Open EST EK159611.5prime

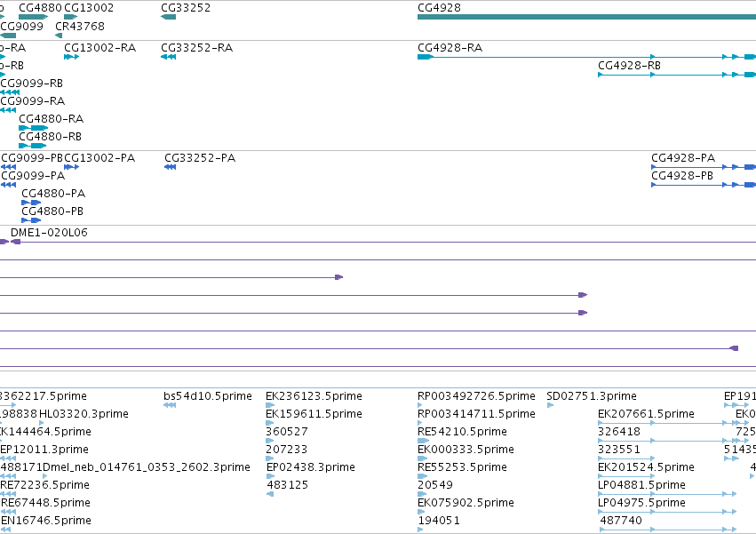point(314,414)
